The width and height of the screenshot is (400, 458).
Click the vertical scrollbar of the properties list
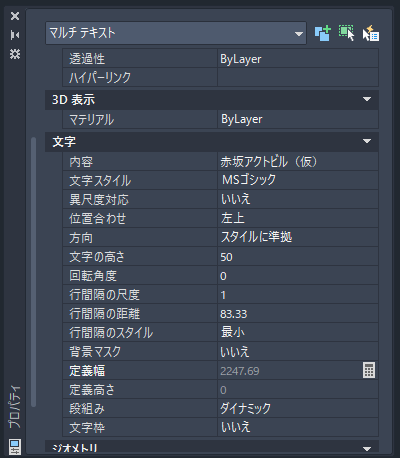point(33,272)
